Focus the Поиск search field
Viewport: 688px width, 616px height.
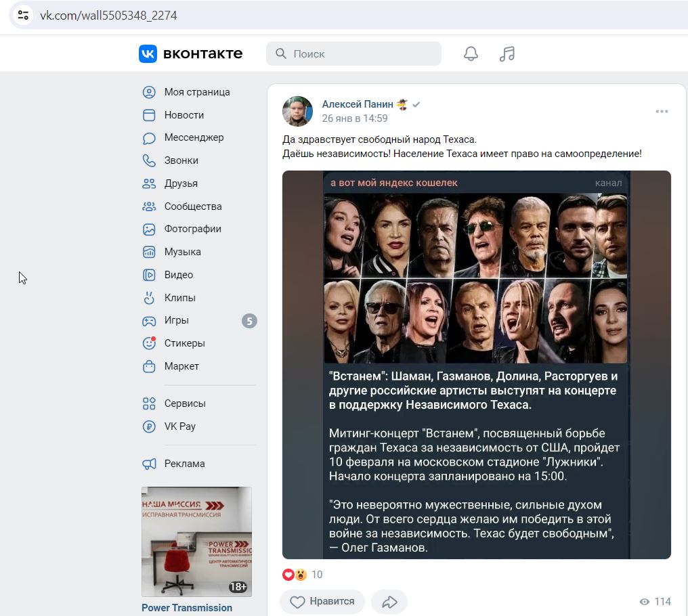coord(353,53)
